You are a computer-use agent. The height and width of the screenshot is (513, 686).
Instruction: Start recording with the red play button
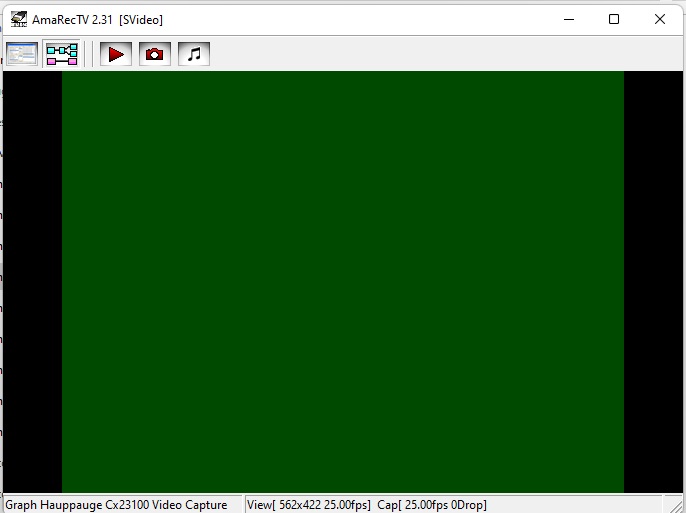coord(116,54)
